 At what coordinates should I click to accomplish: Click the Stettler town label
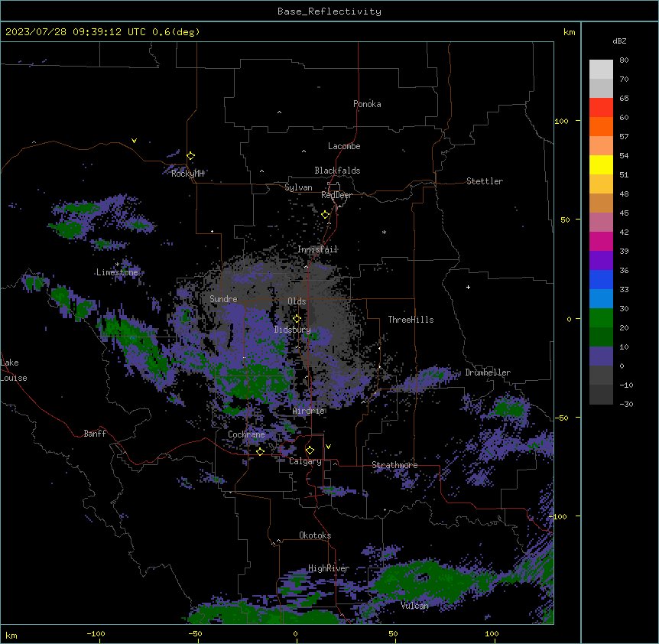(x=485, y=181)
